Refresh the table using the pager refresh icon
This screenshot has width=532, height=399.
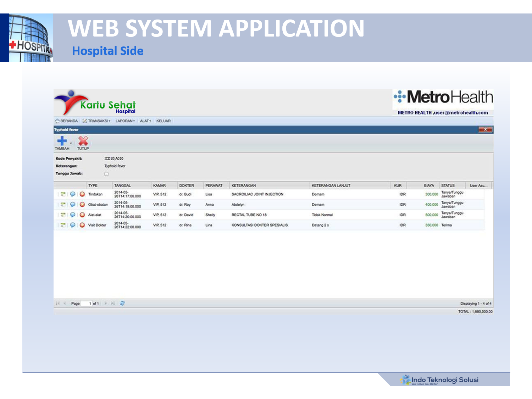tap(122, 303)
